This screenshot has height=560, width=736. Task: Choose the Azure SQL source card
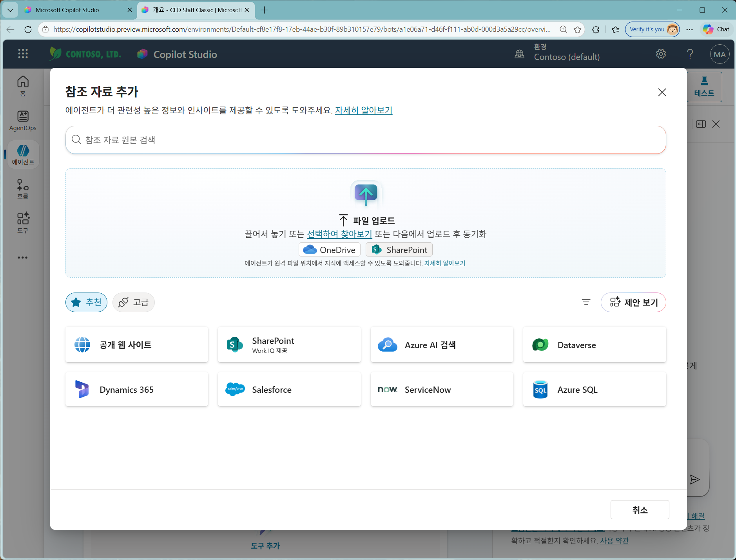coord(595,389)
